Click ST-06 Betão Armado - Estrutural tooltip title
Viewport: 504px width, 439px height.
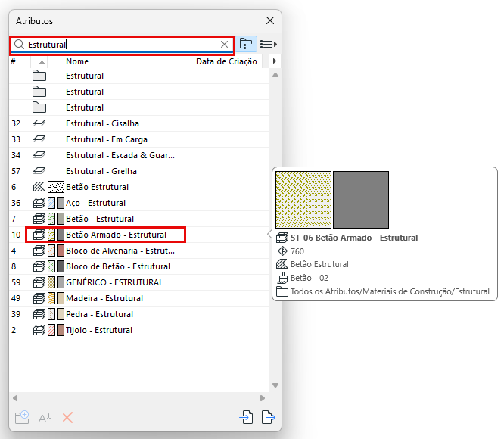coord(354,238)
